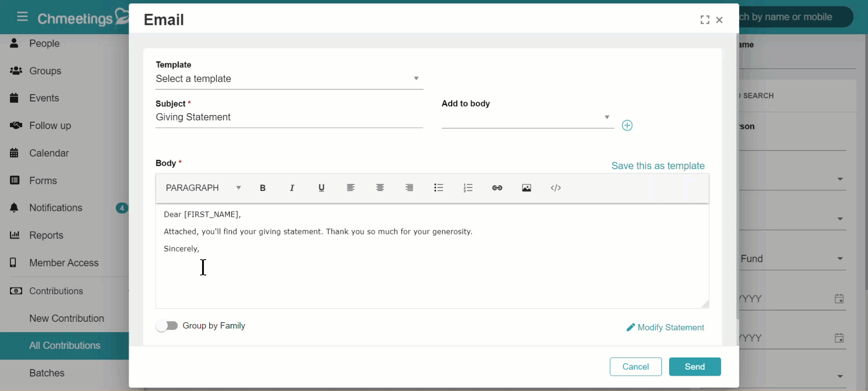Underline the selected body text
This screenshot has width=868, height=391.
point(321,188)
